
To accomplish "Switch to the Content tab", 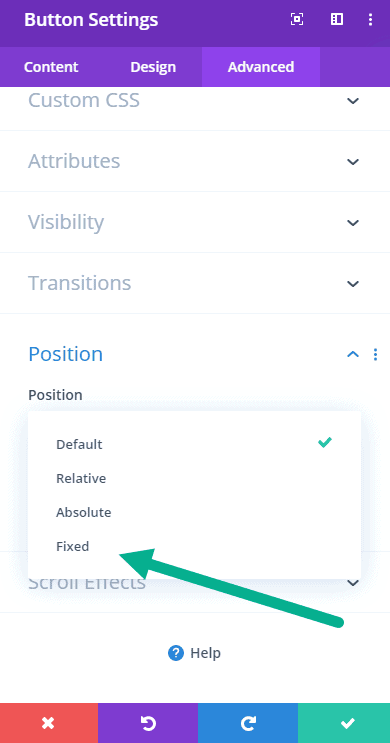I will 51,67.
